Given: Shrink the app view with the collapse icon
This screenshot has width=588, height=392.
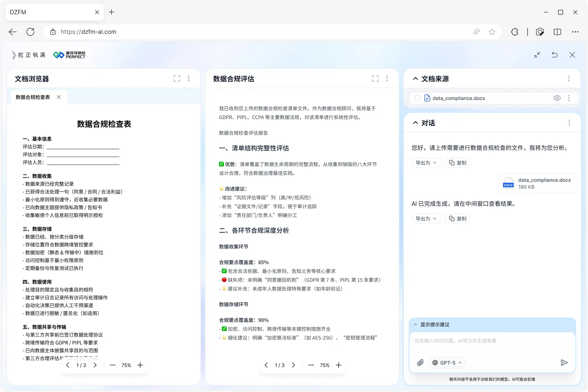Looking at the screenshot, I should [x=537, y=55].
